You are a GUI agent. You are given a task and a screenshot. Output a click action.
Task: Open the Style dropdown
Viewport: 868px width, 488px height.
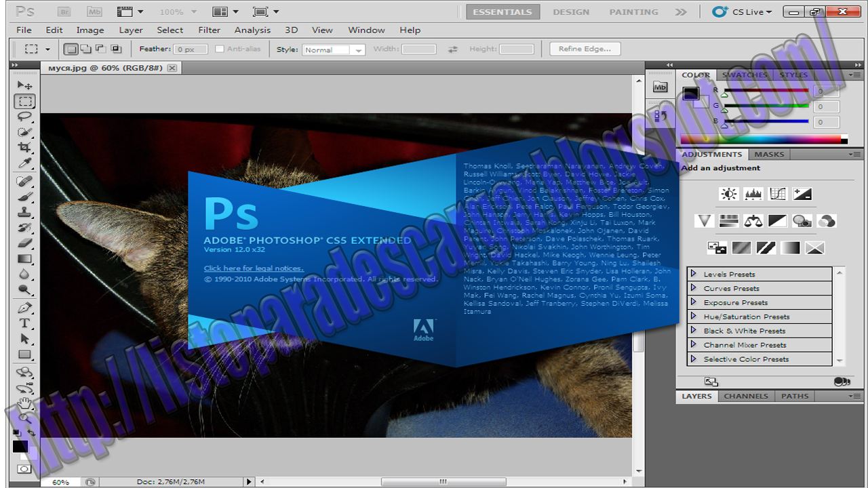point(334,49)
